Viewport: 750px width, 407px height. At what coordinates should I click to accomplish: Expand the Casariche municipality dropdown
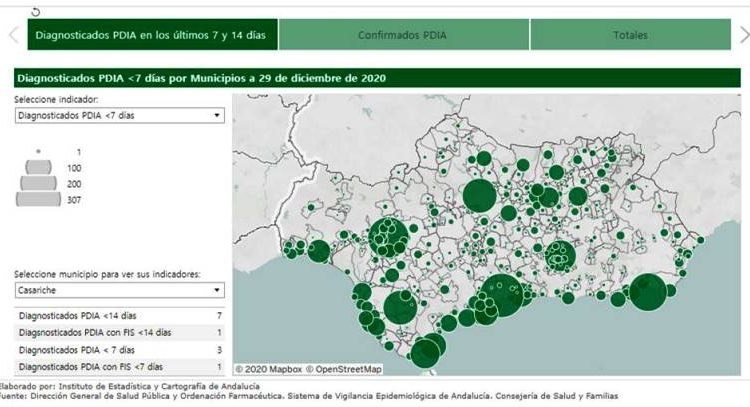click(x=118, y=290)
